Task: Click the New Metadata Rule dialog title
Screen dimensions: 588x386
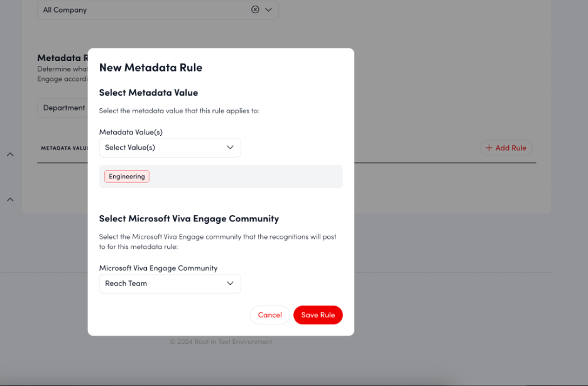Action: (x=151, y=67)
